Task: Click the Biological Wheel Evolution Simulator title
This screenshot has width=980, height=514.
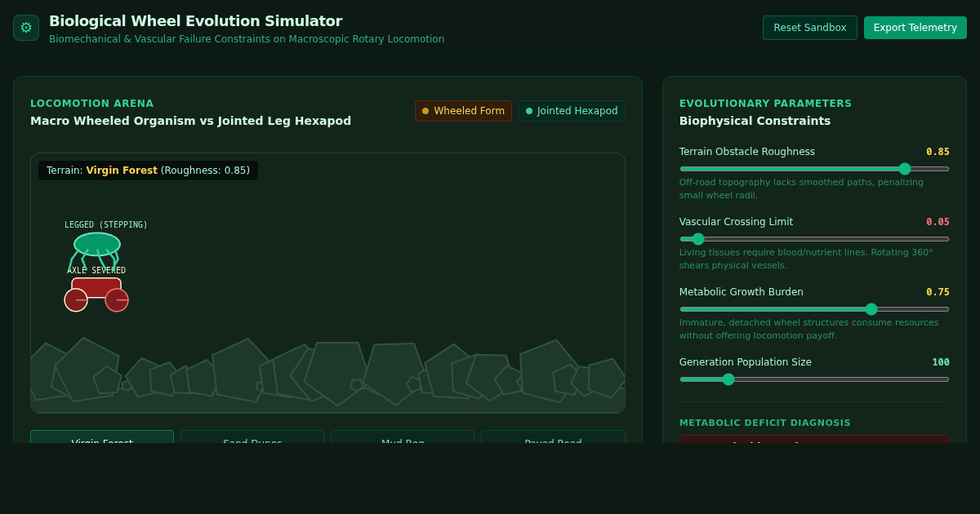Action: pos(195,21)
